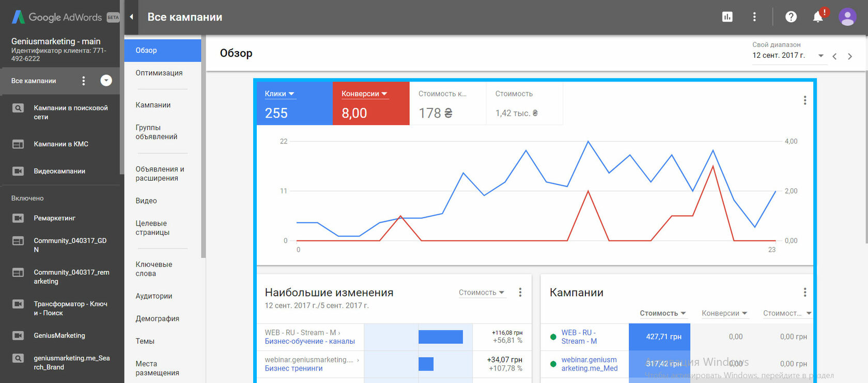868x383 pixels.
Task: Click Все кампании account selector row
Action: 60,81
